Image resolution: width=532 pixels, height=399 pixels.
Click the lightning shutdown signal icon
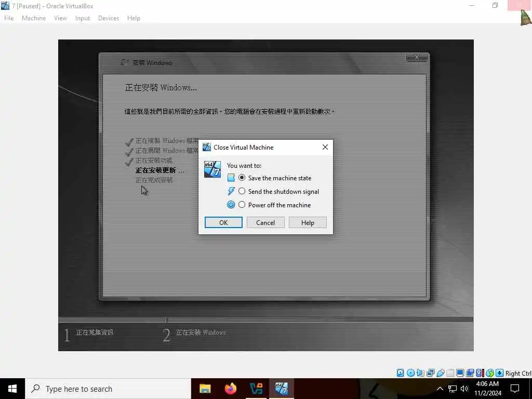231,191
